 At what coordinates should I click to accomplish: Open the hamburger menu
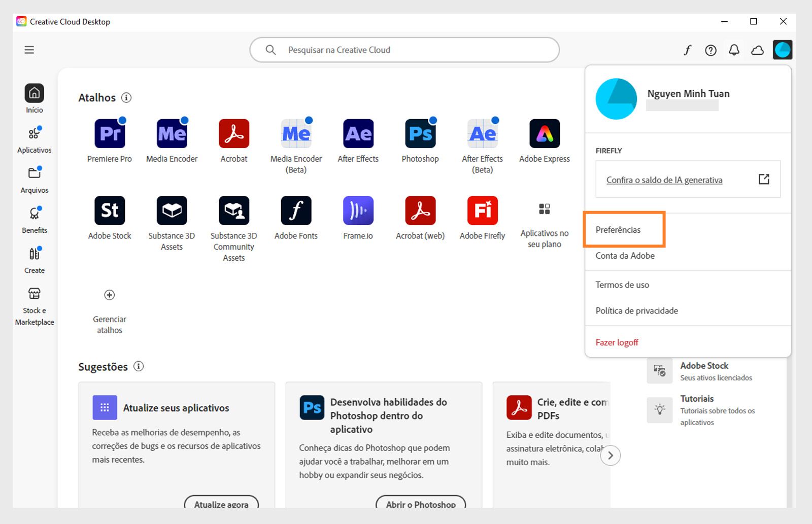coord(29,49)
